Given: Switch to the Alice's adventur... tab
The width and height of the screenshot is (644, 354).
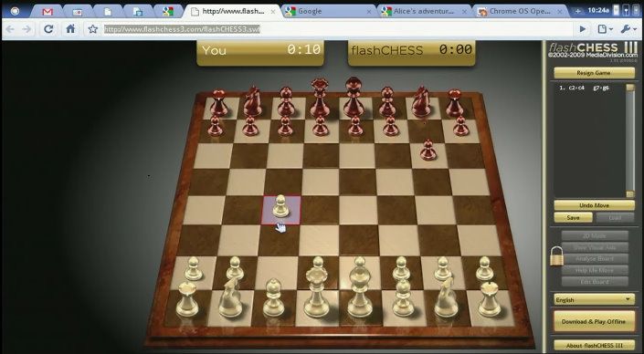Looking at the screenshot, I should click(424, 12).
